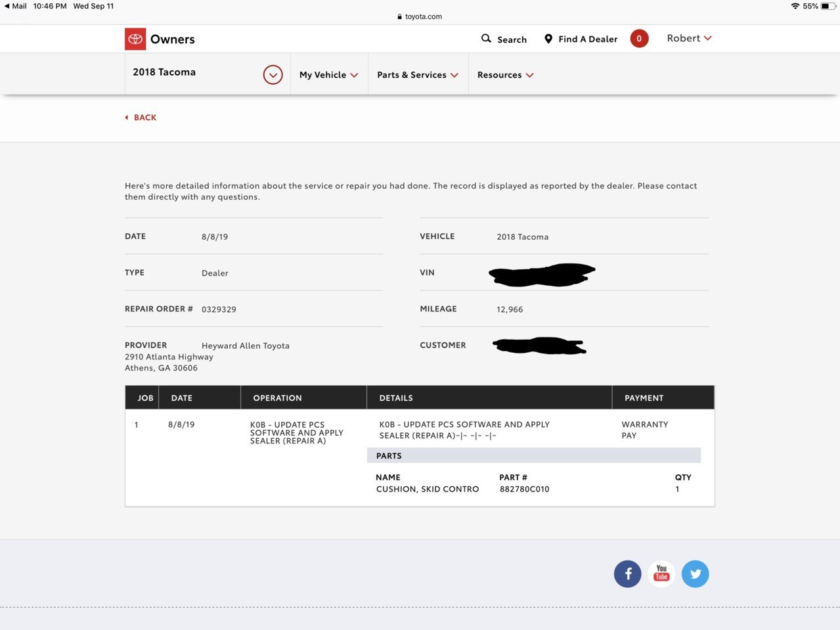840x630 pixels.
Task: Click the Owners header link
Action: 173,39
